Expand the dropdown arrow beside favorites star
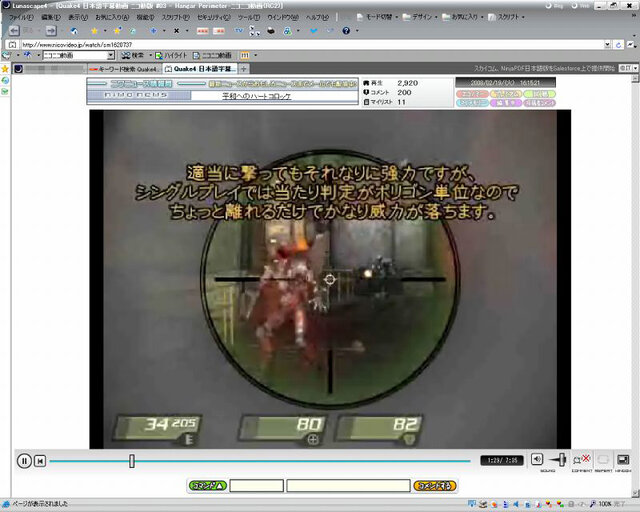The height and width of the screenshot is (512, 640). [x=105, y=31]
